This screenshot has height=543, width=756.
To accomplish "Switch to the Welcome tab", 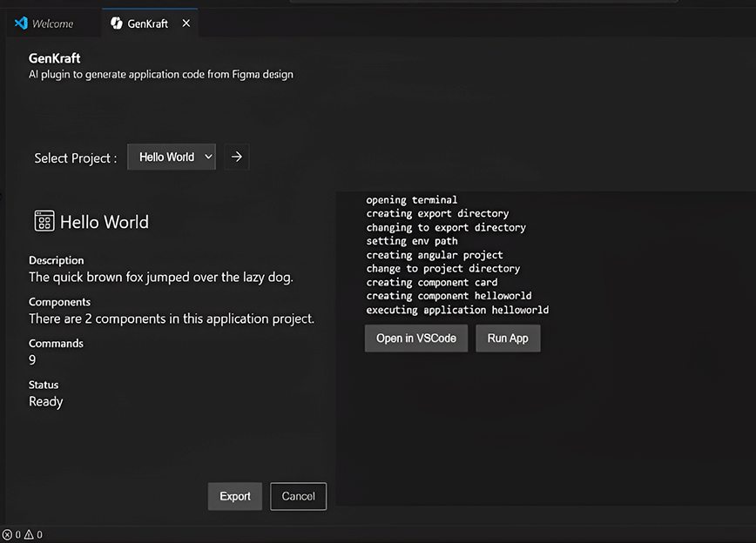I will tap(52, 23).
